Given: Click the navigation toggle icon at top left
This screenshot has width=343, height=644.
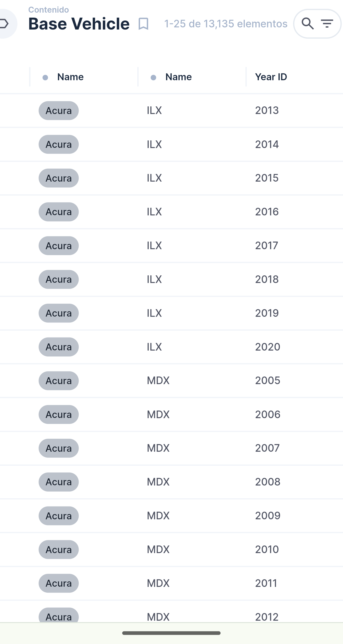Looking at the screenshot, I should [x=5, y=24].
